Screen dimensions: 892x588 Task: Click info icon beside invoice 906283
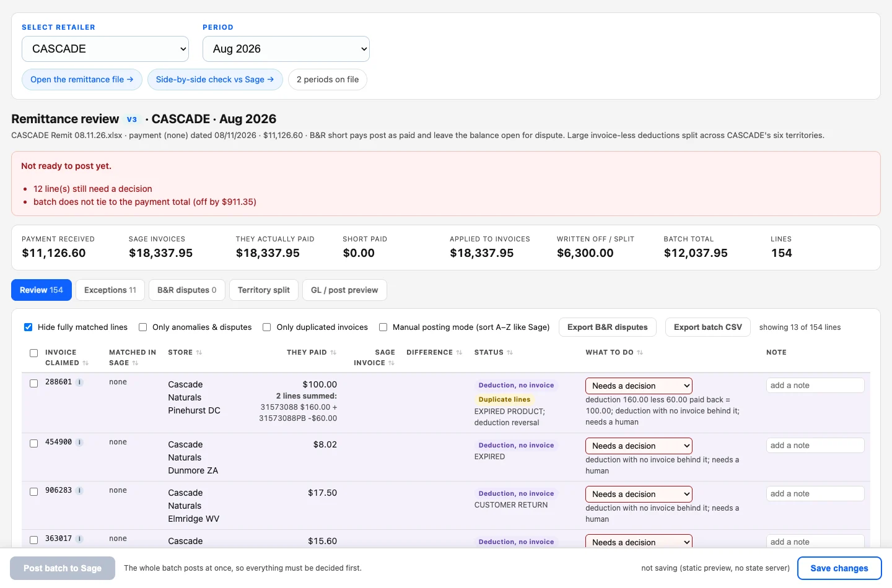pos(79,491)
